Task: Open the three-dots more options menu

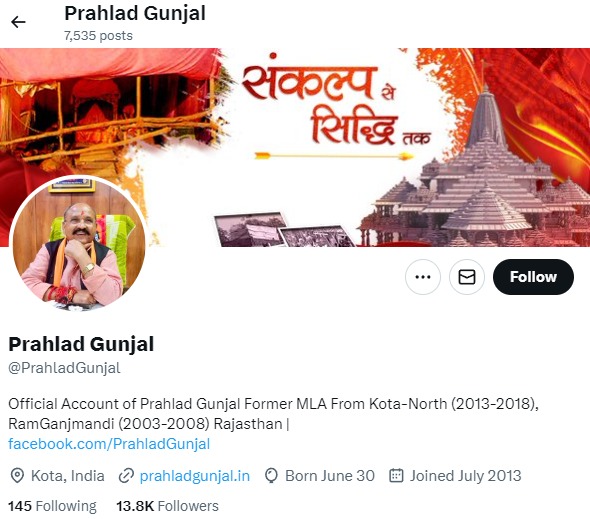Action: [x=423, y=277]
